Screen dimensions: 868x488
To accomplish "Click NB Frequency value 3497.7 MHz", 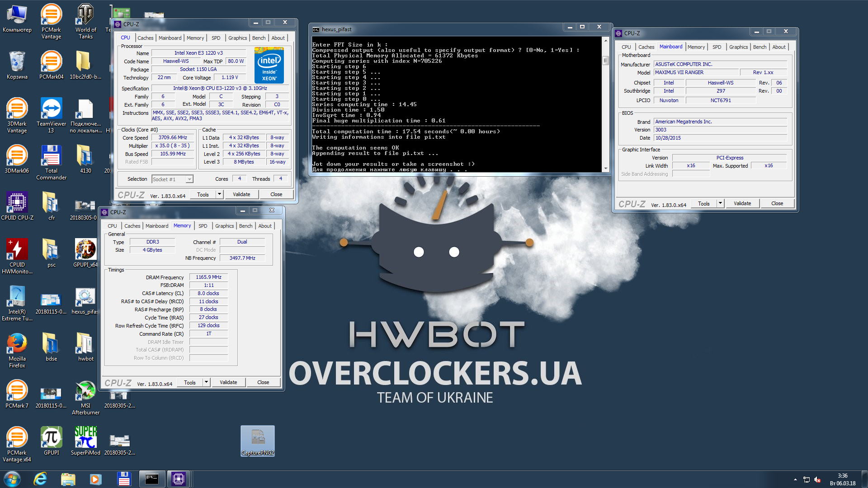I will 242,258.
